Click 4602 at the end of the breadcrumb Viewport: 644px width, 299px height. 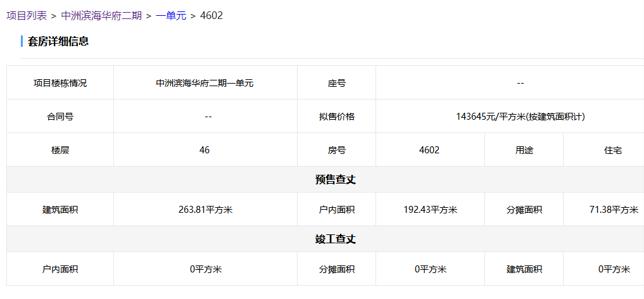[211, 15]
